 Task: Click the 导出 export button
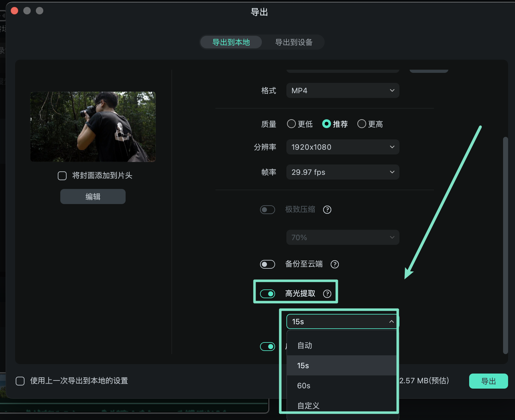(x=488, y=381)
